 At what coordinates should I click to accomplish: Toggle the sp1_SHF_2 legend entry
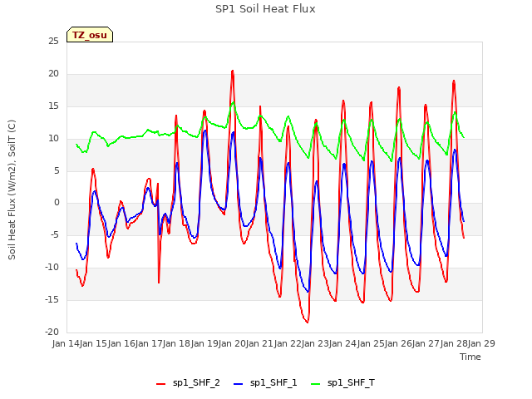(188, 383)
